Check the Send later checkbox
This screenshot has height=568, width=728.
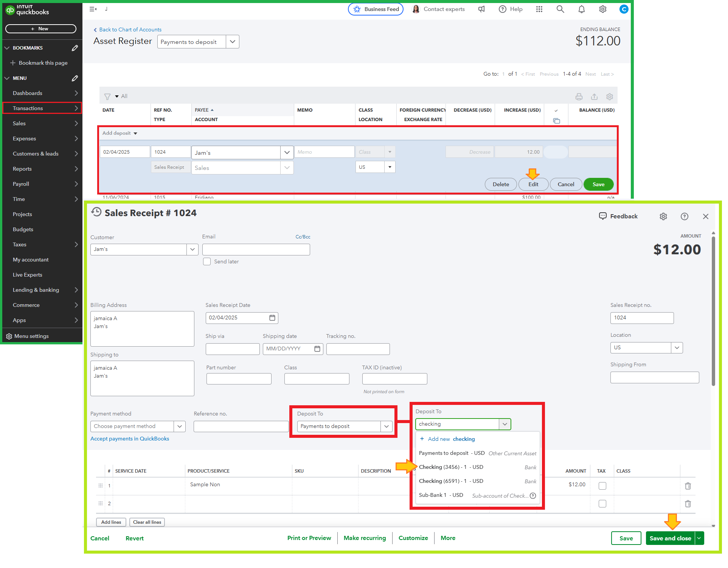point(207,261)
